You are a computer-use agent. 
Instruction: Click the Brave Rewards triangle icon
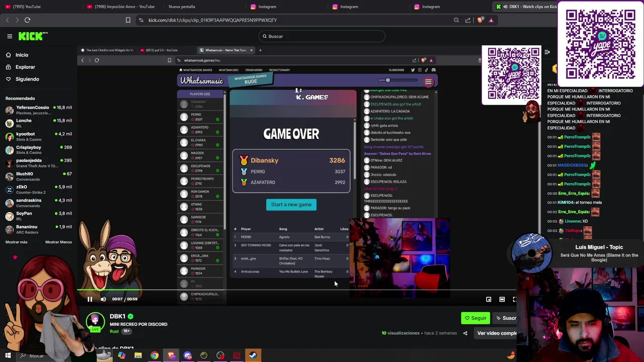pos(491,20)
